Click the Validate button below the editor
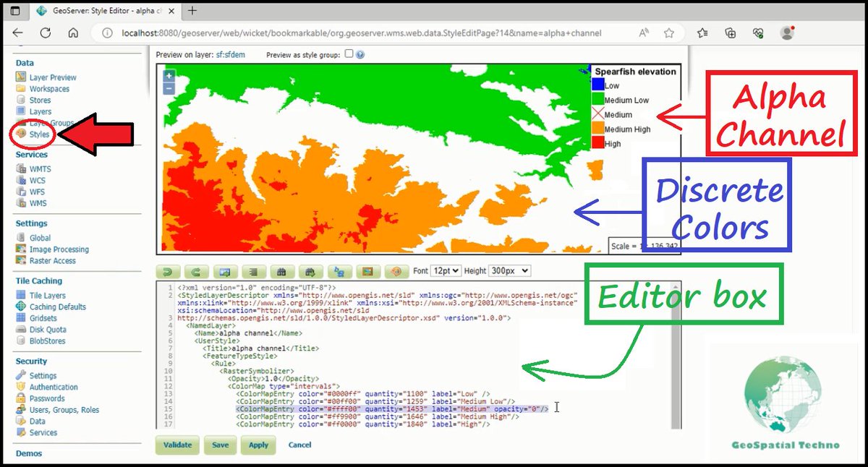Viewport: 868px width, 467px height. tap(177, 445)
